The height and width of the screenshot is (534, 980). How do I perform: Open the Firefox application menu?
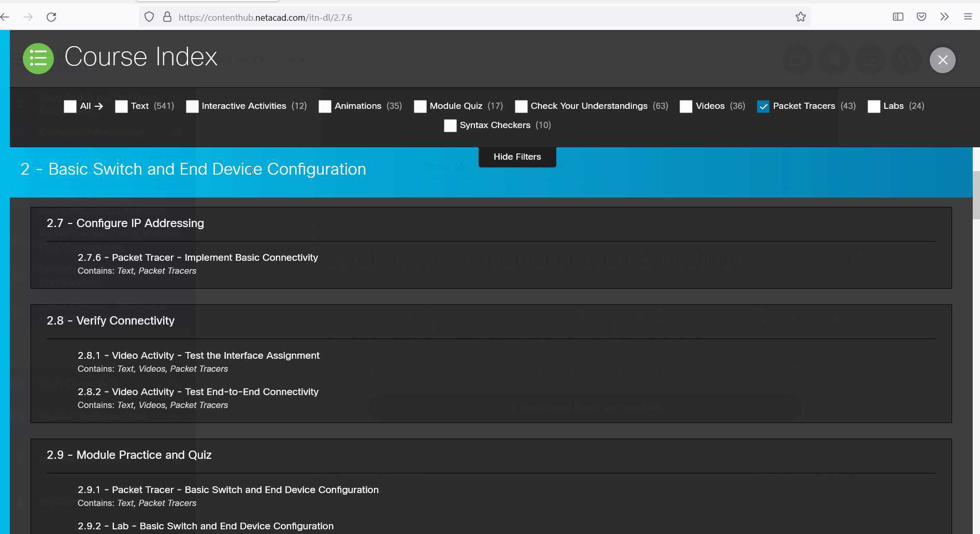pyautogui.click(x=968, y=17)
